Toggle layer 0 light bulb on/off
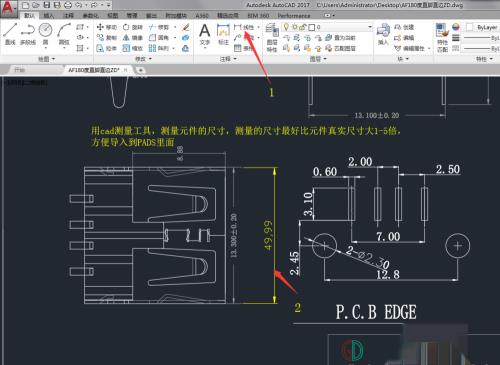The height and width of the screenshot is (365, 500). [286, 26]
